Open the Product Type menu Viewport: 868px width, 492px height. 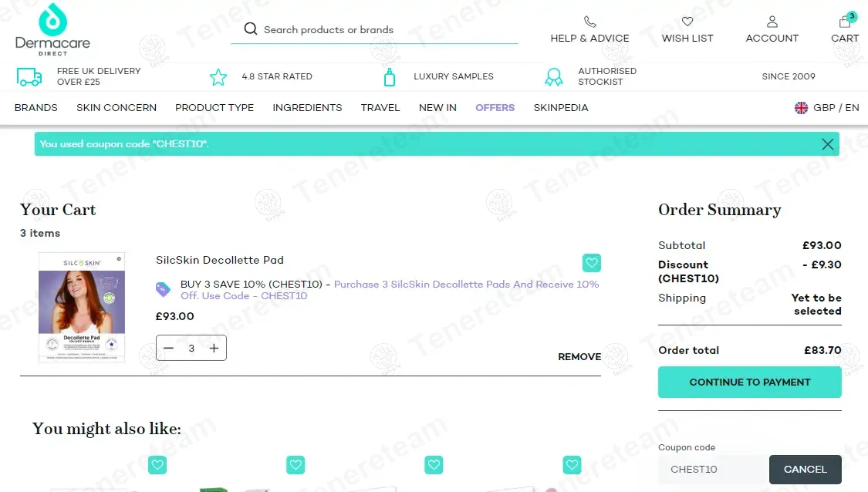pos(214,108)
